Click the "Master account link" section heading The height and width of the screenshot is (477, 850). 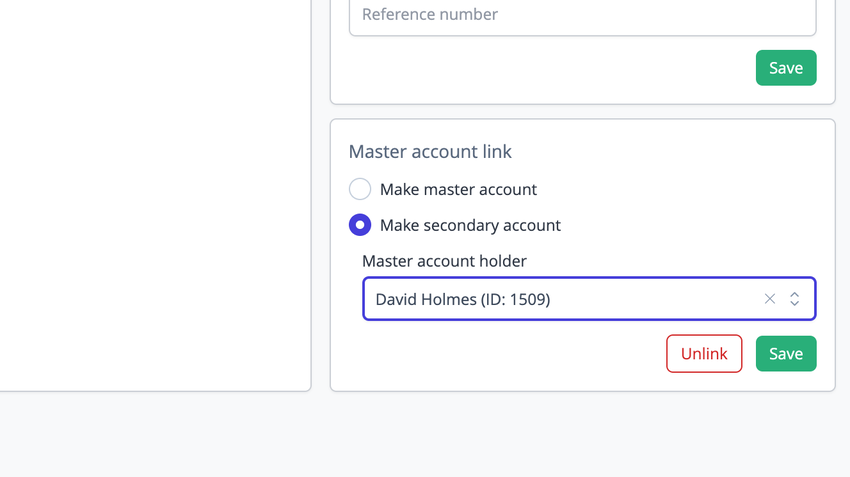pyautogui.click(x=430, y=152)
